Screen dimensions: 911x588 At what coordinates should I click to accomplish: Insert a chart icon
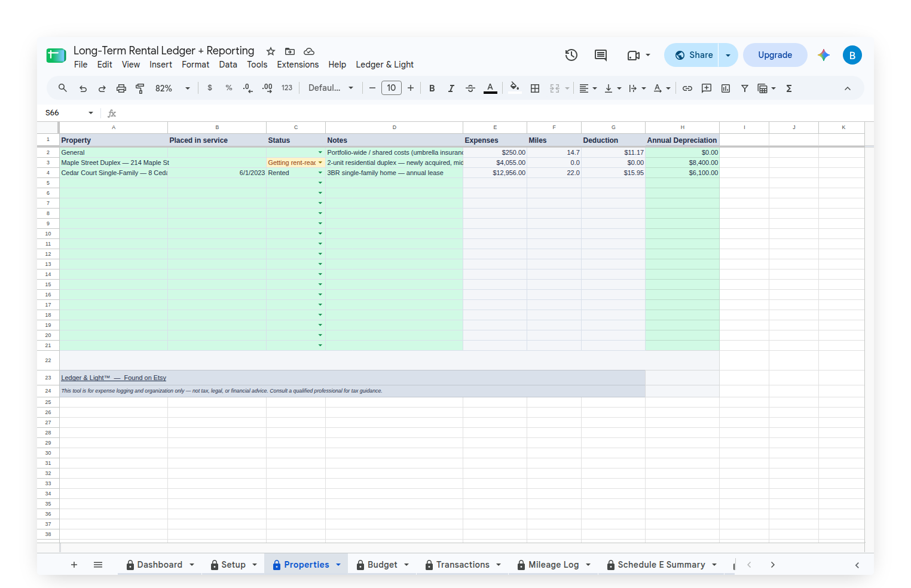[x=726, y=88]
